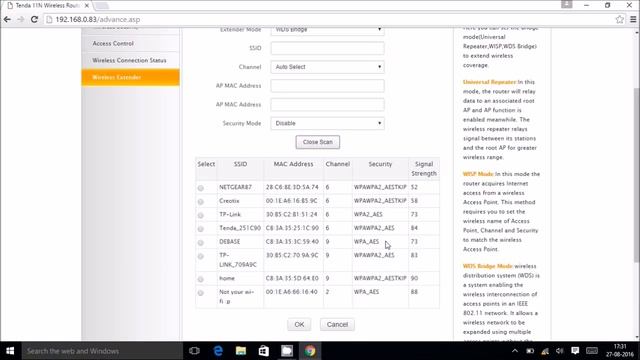
Task: Click the Close Scan button
Action: click(318, 142)
